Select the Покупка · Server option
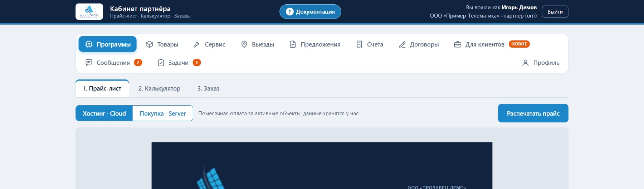644x189 pixels. pos(163,113)
